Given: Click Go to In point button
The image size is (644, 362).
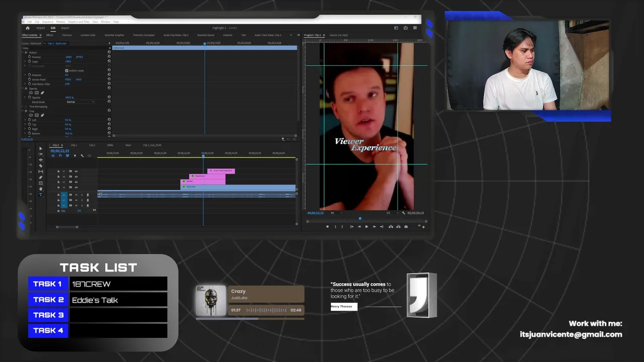Looking at the screenshot, I should [352, 227].
